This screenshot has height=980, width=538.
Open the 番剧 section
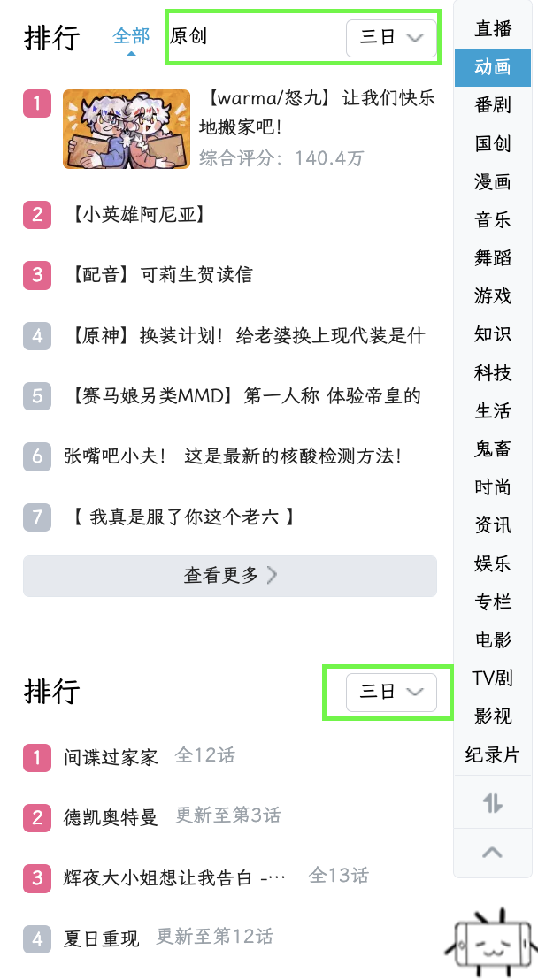point(492,105)
